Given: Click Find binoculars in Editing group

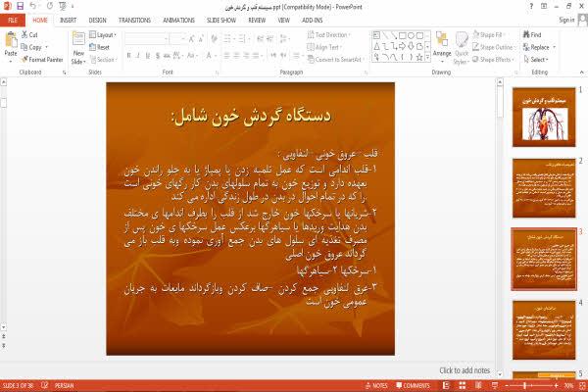Looking at the screenshot, I should click(532, 35).
